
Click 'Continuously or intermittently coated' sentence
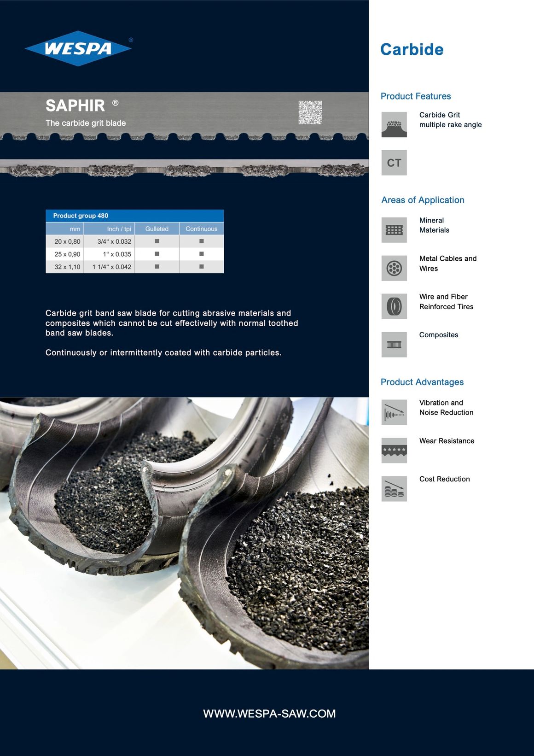pyautogui.click(x=163, y=352)
